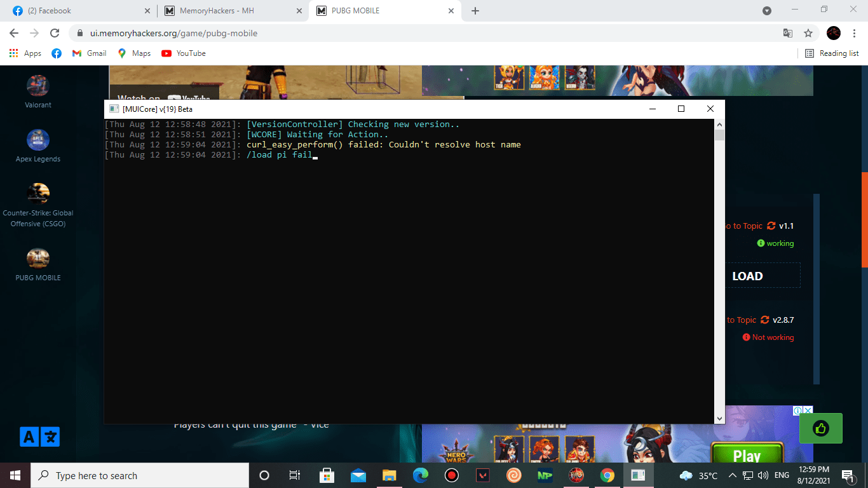
Task: Open Mail app from taskbar
Action: [x=358, y=475]
